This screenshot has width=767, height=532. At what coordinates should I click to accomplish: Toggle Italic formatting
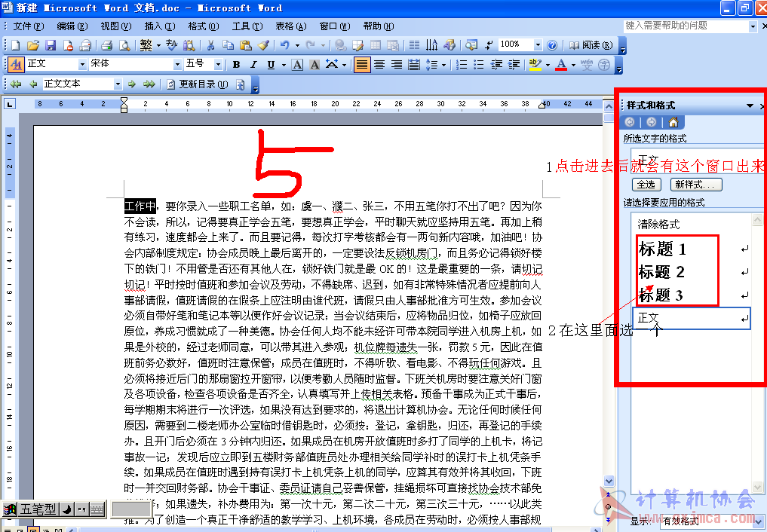coord(253,65)
